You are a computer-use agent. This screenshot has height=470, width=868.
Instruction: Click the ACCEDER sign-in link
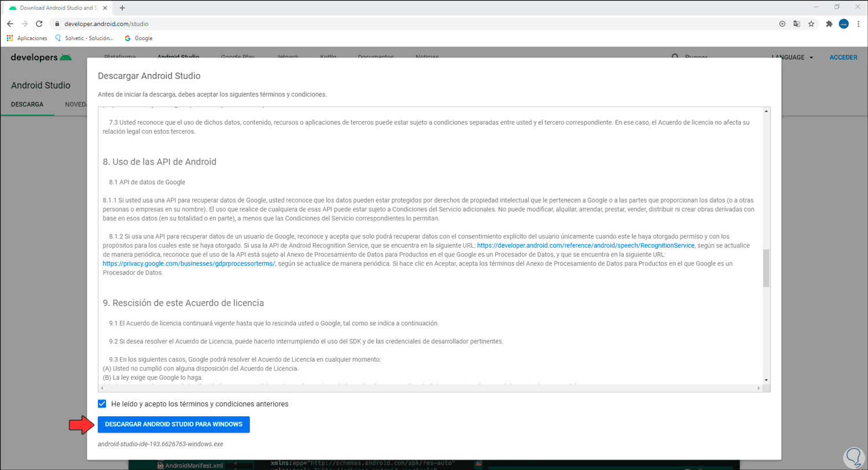click(843, 57)
